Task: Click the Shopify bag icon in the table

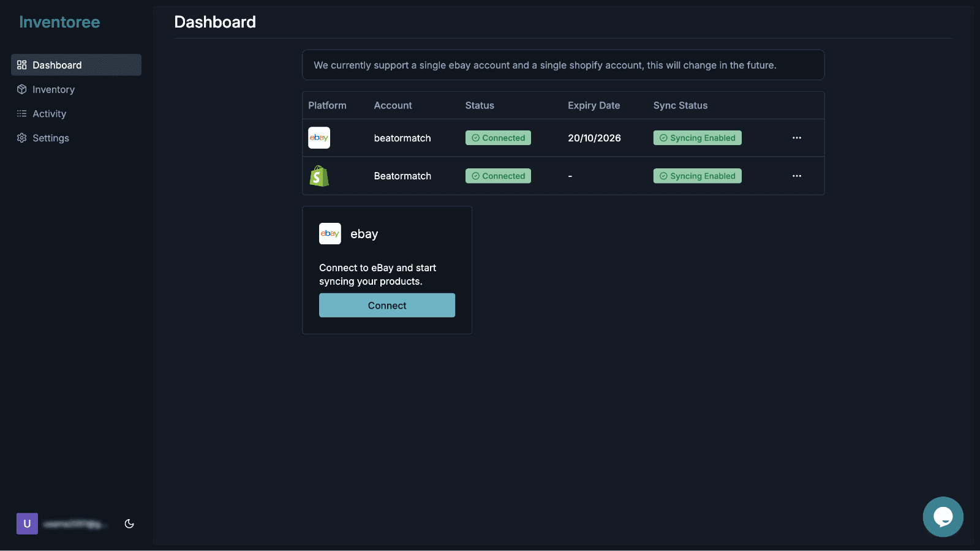Action: (x=319, y=176)
